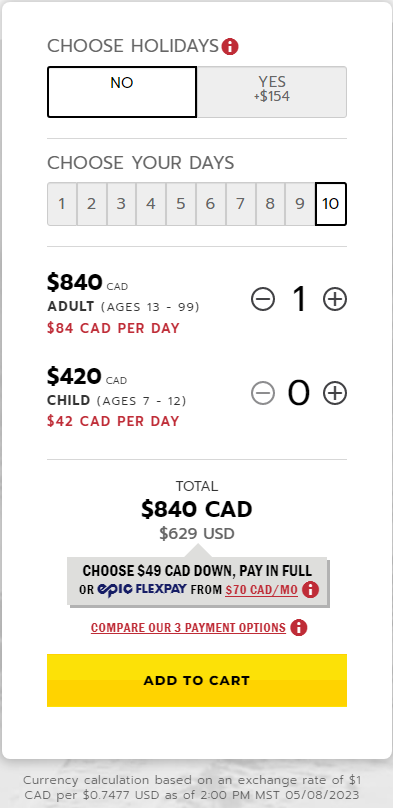This screenshot has width=393, height=808.
Task: Select the 2 days option
Action: click(92, 204)
